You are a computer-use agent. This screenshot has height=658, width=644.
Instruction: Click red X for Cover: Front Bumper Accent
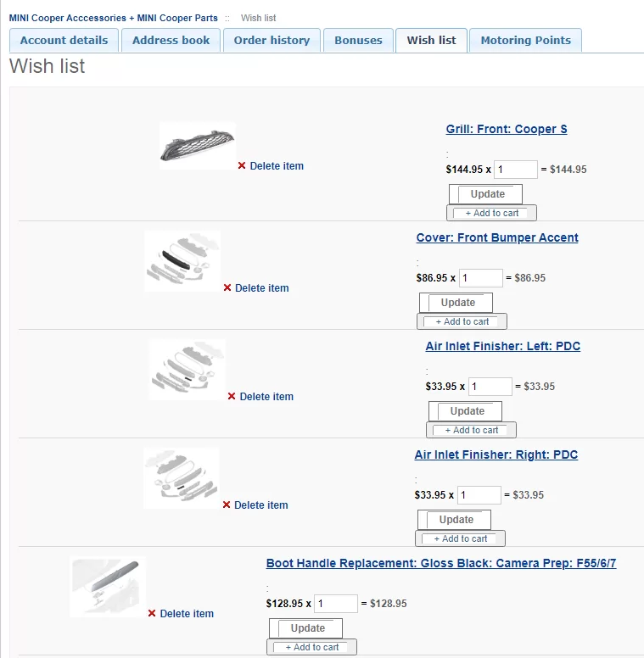(x=227, y=288)
